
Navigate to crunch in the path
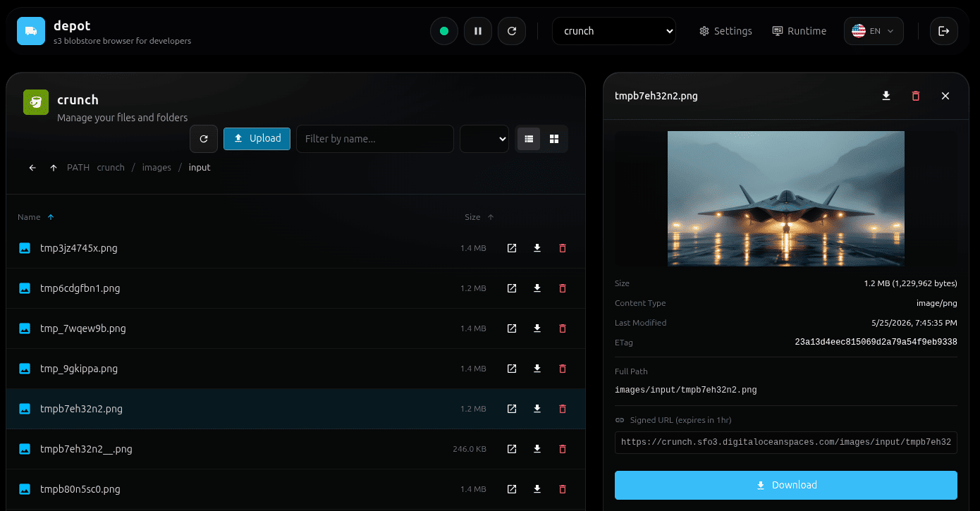tap(111, 168)
